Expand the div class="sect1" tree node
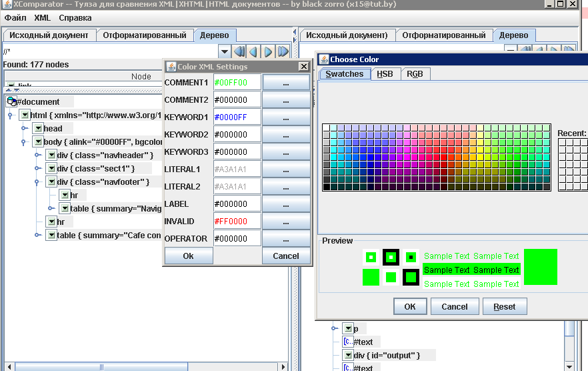Screen dimensions: 588x371 coord(37,169)
